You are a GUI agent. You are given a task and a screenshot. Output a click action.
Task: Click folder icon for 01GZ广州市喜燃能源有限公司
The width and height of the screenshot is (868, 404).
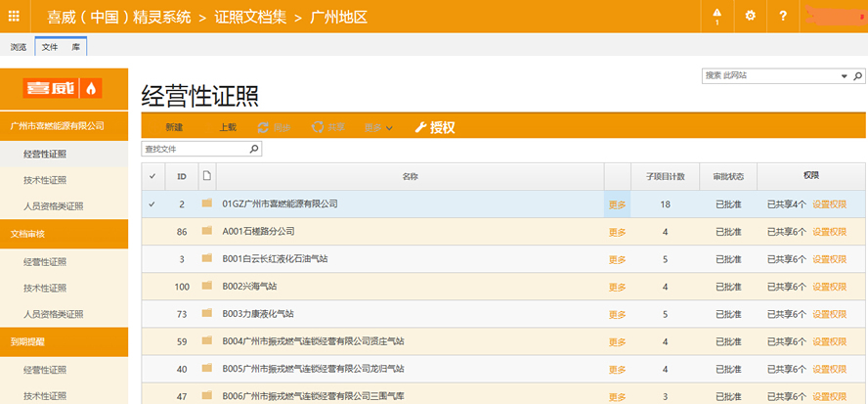(207, 203)
